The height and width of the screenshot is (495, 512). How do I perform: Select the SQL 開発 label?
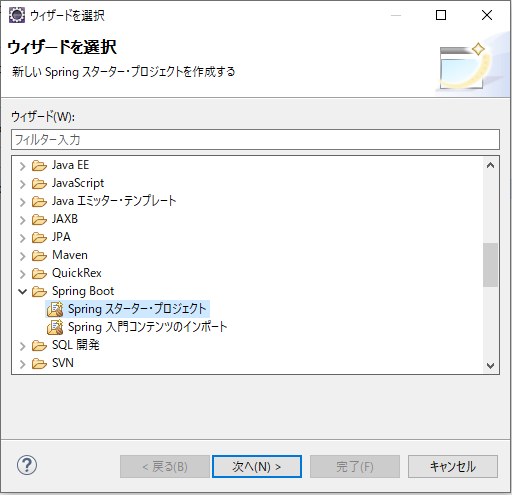76,345
